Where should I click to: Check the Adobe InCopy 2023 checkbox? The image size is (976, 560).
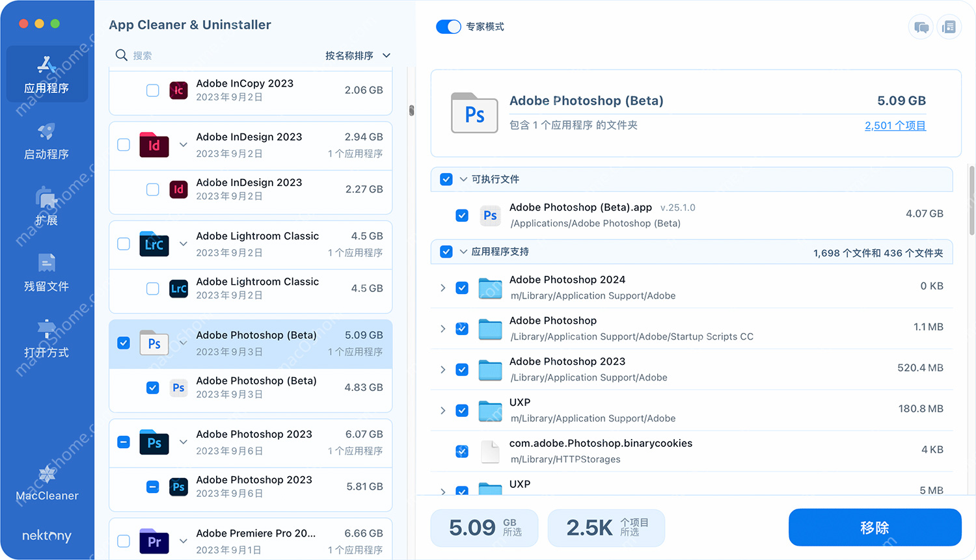pyautogui.click(x=152, y=90)
